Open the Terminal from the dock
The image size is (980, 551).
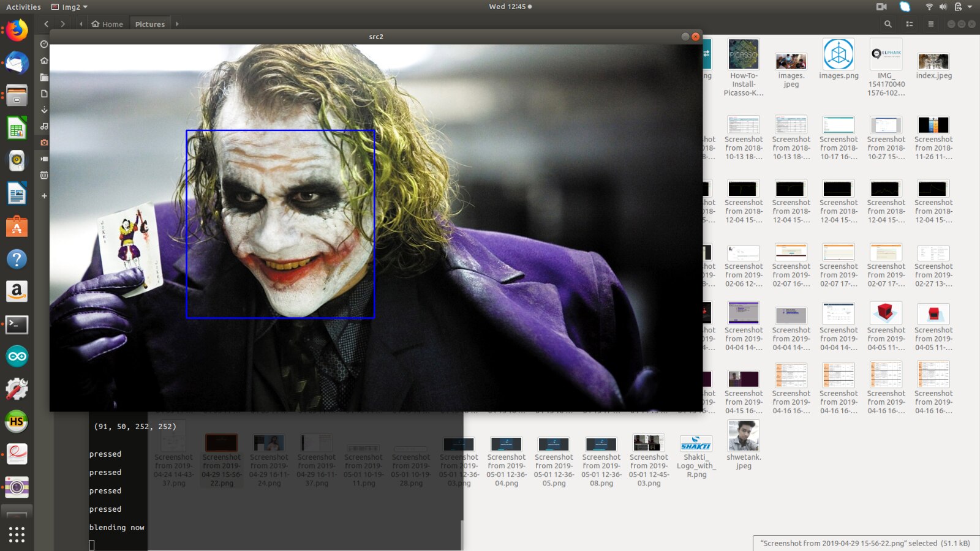[17, 324]
